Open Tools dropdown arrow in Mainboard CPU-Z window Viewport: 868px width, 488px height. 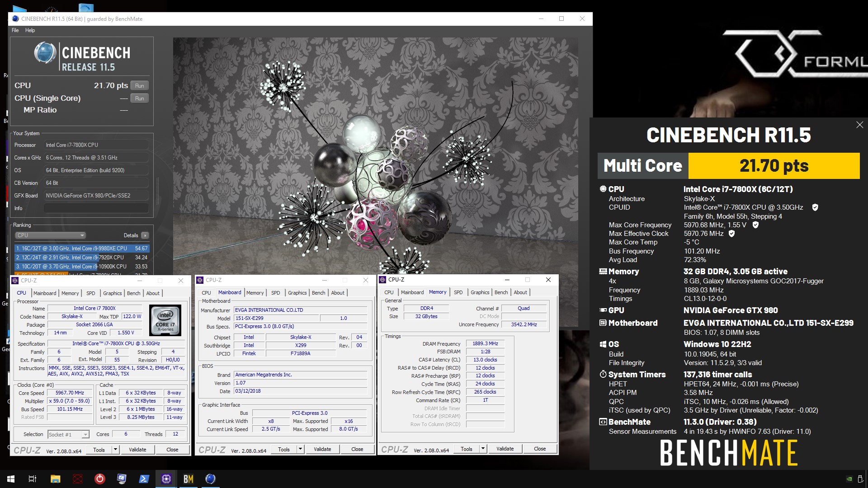point(300,449)
